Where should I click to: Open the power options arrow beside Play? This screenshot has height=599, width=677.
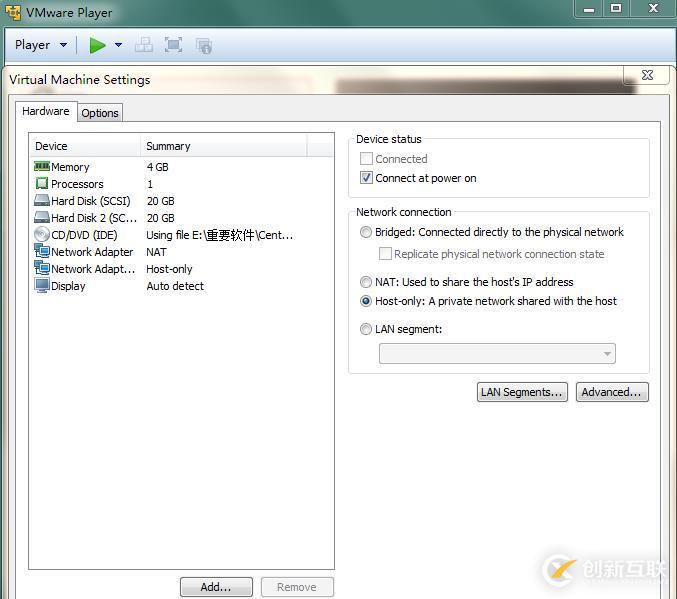(x=118, y=45)
